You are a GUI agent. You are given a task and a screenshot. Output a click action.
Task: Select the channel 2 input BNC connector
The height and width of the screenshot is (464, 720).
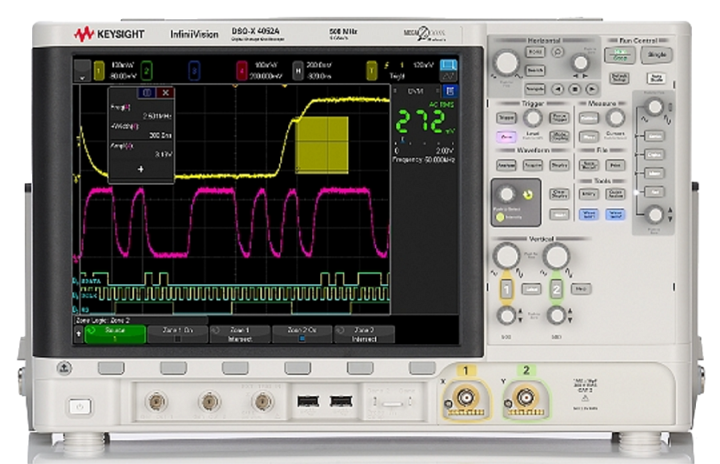point(526,396)
